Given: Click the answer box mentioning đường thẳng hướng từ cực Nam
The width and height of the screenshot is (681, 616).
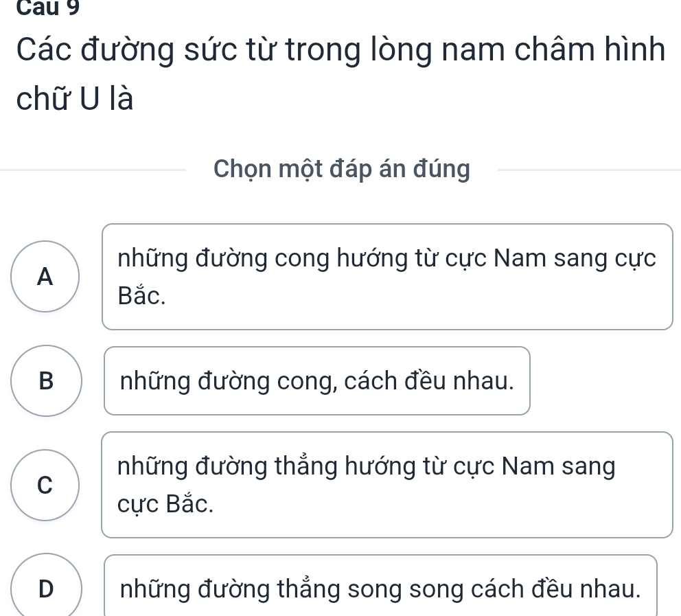Looking at the screenshot, I should coord(387,485).
